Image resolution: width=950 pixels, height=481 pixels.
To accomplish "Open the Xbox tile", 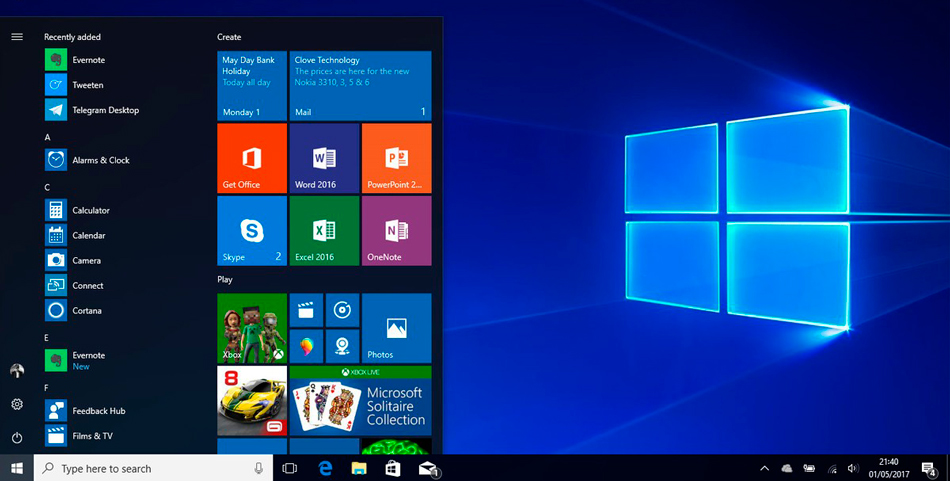I will [x=252, y=328].
